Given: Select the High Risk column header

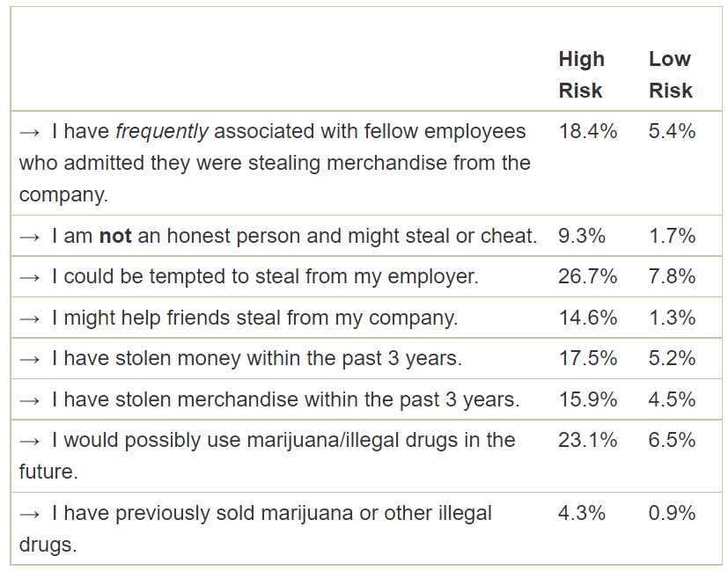Looking at the screenshot, I should click(581, 74).
